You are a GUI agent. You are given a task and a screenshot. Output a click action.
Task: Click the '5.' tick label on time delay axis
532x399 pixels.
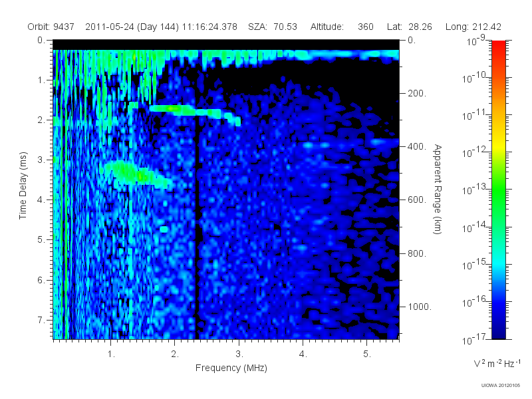pos(41,239)
